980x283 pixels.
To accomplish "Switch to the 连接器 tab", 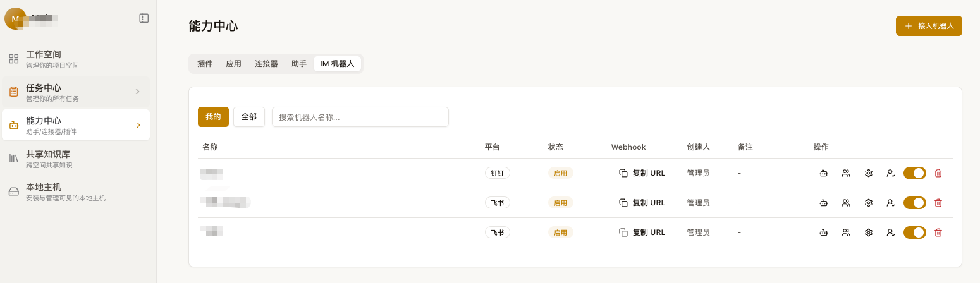I will 266,64.
